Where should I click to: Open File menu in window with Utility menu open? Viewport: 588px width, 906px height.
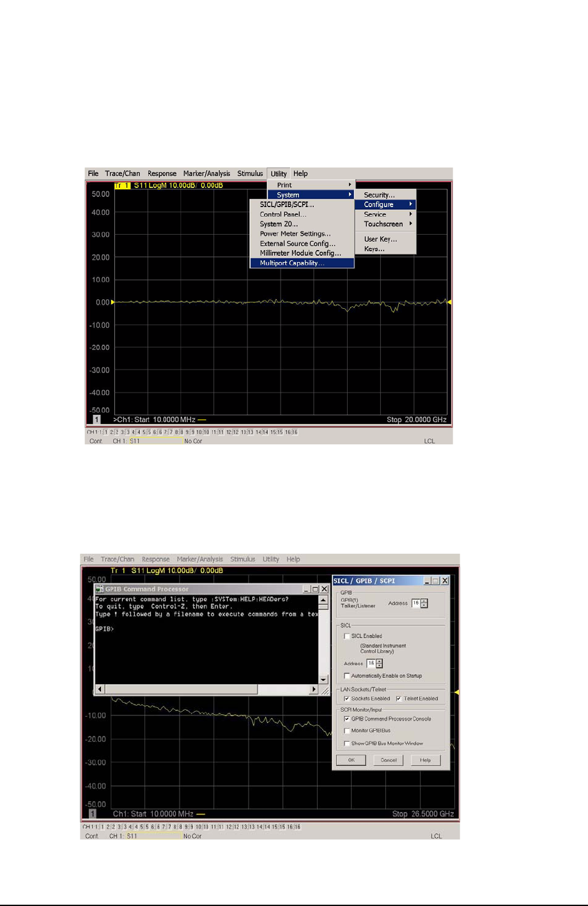coord(93,173)
